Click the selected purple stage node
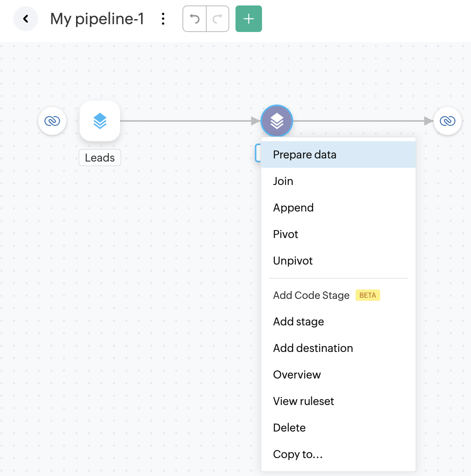 tap(277, 121)
